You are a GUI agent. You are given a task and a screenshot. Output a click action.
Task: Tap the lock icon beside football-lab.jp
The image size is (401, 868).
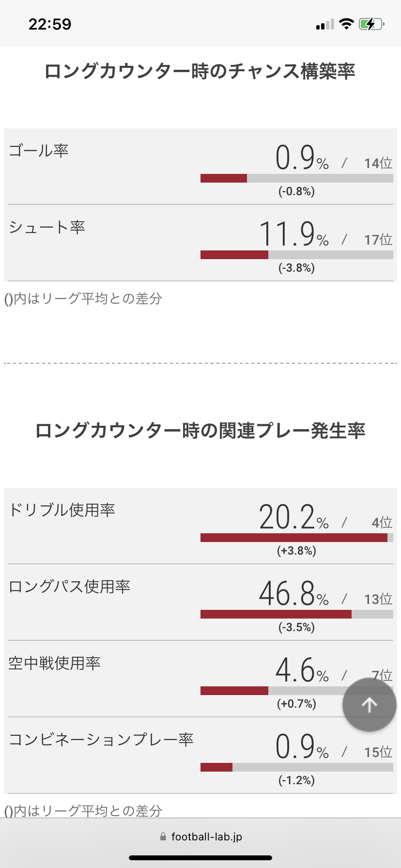coord(163,837)
